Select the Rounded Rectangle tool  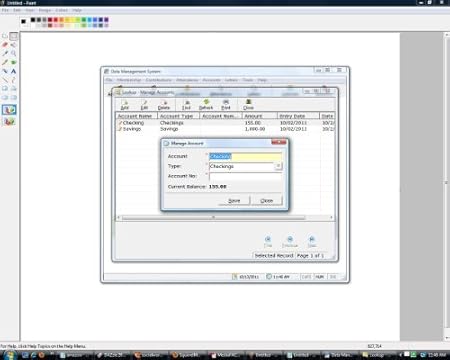pyautogui.click(x=13, y=98)
